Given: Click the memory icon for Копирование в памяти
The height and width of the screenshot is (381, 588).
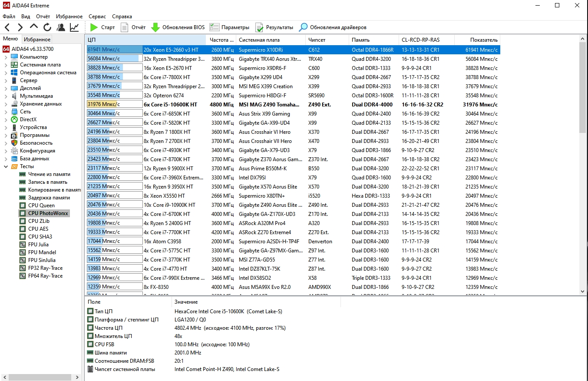Looking at the screenshot, I should [x=23, y=190].
